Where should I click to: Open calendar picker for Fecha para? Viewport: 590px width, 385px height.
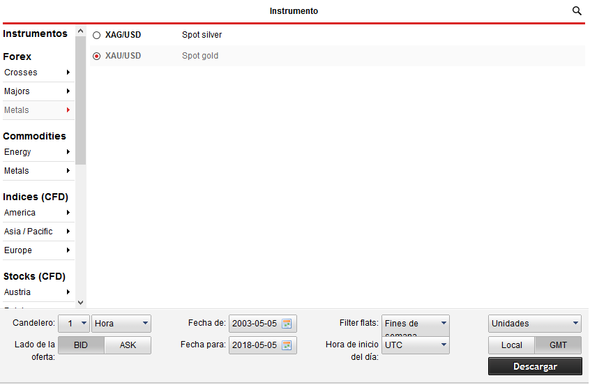pyautogui.click(x=287, y=345)
